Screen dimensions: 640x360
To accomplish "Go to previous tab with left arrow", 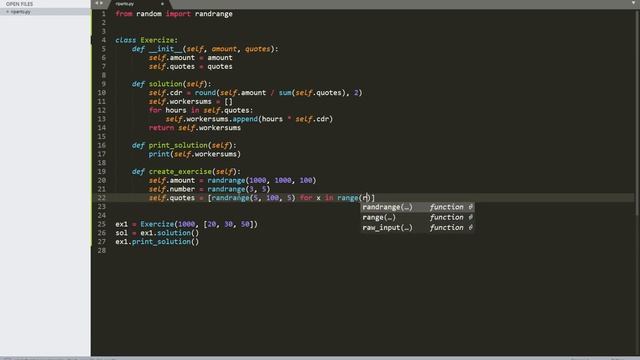I will pyautogui.click(x=97, y=3).
